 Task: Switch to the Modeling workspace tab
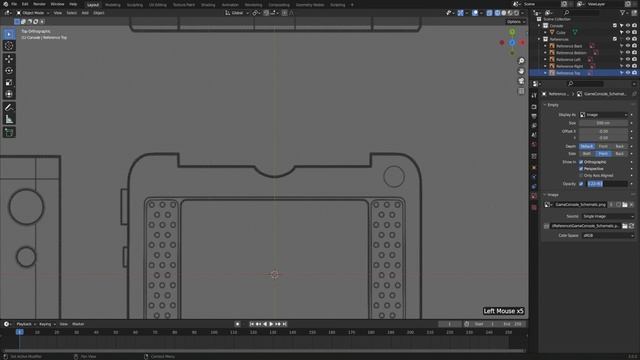coord(113,5)
